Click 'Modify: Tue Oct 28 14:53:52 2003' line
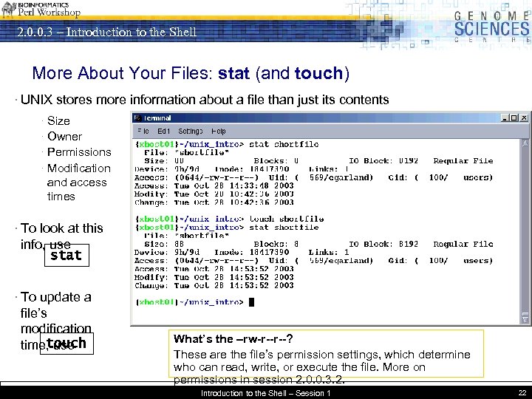Viewport: 532px width, 399px height. coord(214,277)
